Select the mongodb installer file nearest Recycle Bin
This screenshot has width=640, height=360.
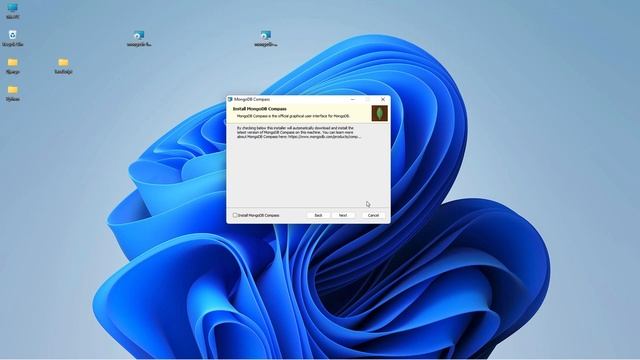[139, 39]
